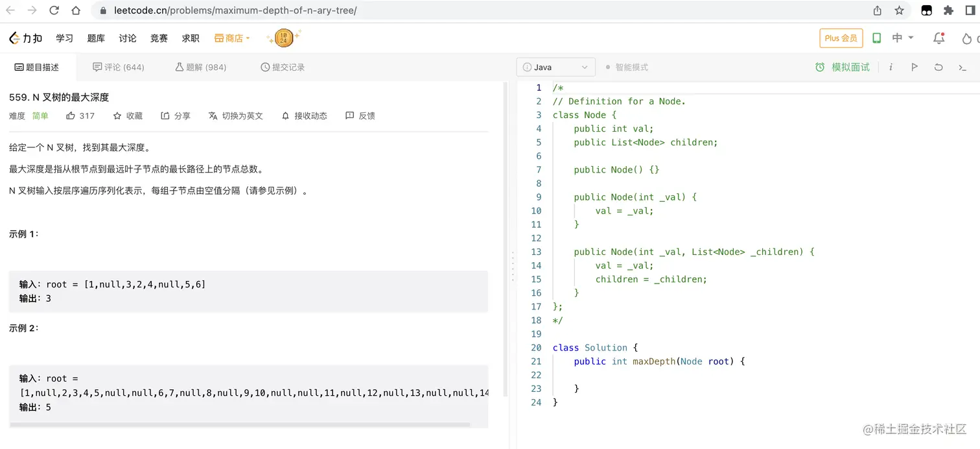Click the flame streak icon
Viewport: 980px width, 449px height.
[966, 39]
